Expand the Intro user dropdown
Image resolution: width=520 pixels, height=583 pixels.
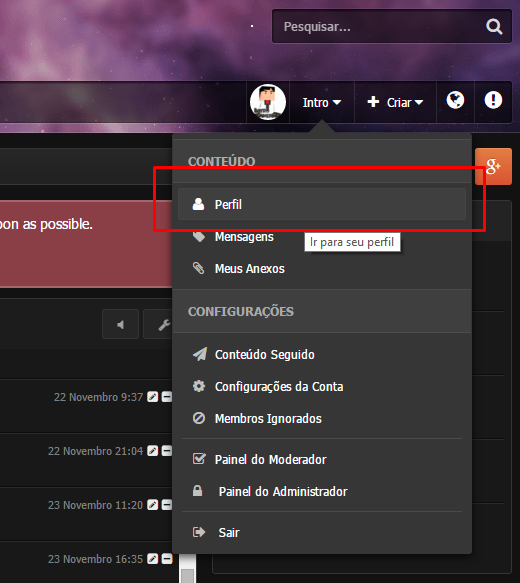tap(322, 102)
